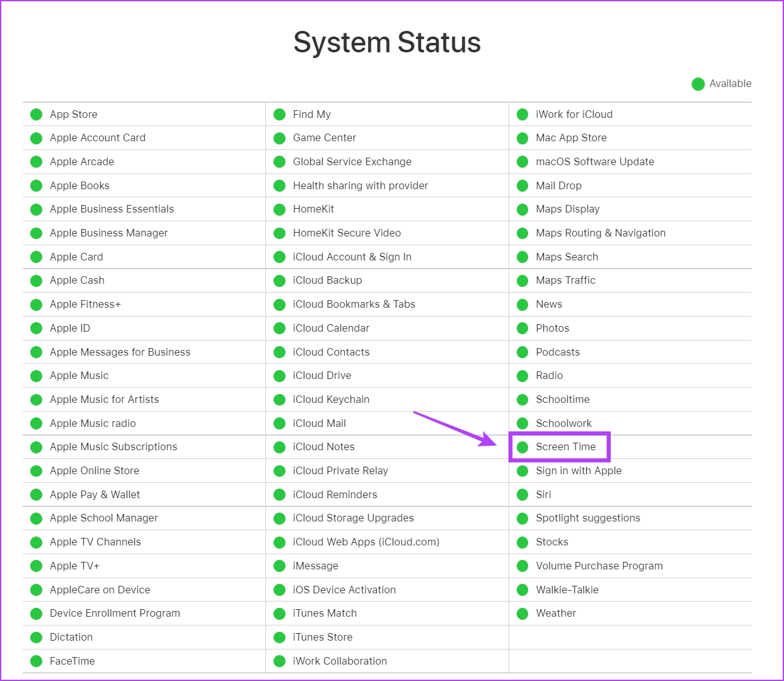Select the iCloud Account & Sign In entry
Image resolution: width=784 pixels, height=681 pixels.
tap(352, 257)
